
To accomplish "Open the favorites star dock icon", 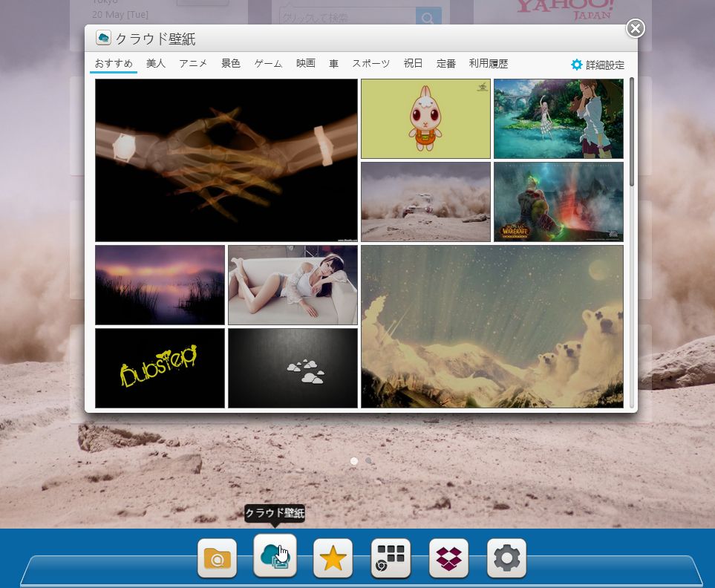I will [x=333, y=558].
